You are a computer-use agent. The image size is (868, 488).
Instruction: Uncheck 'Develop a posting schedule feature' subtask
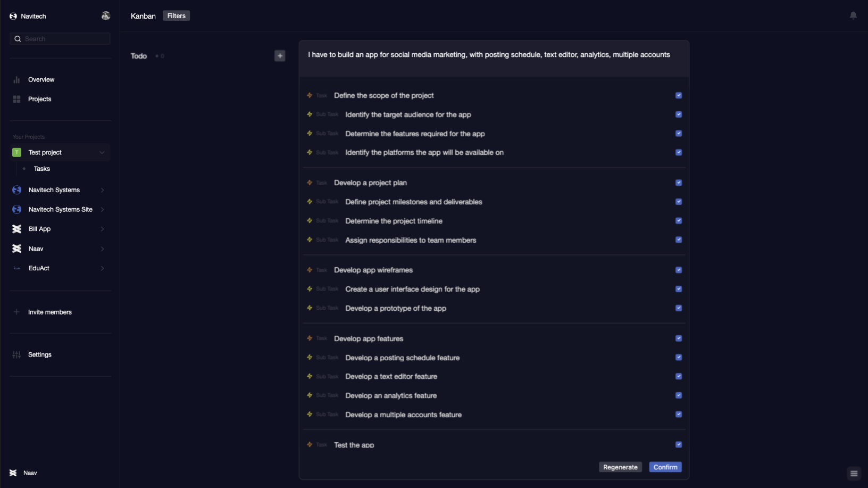click(x=679, y=358)
